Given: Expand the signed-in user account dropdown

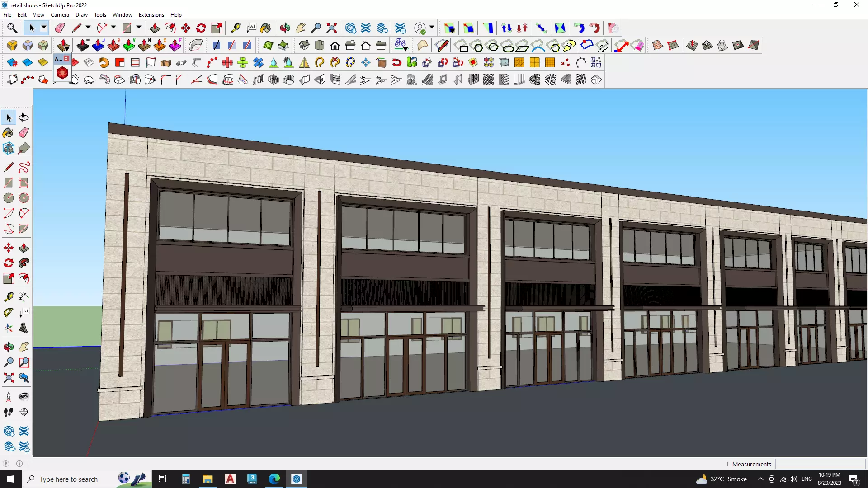Looking at the screenshot, I should 432,28.
